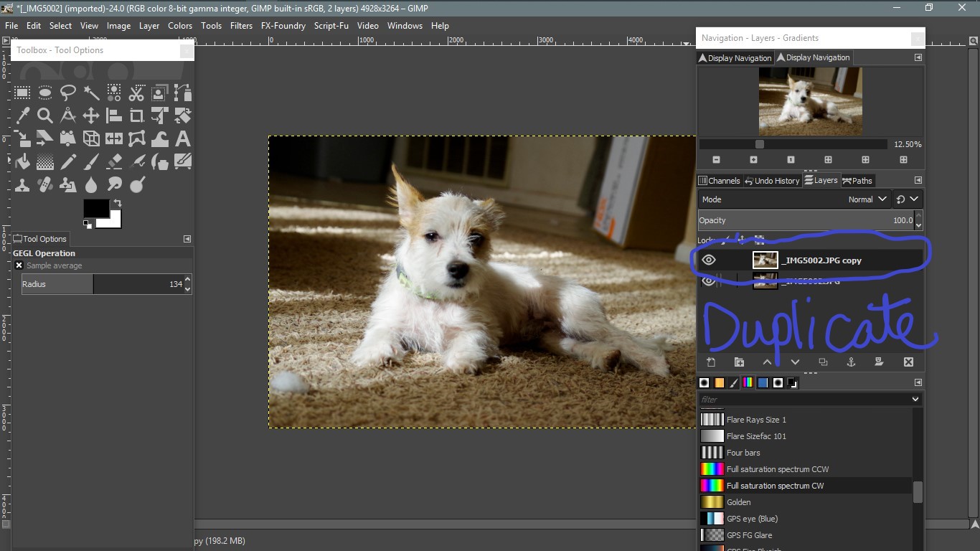This screenshot has width=980, height=551.
Task: Activate the Scissors Select tool
Action: [x=137, y=93]
